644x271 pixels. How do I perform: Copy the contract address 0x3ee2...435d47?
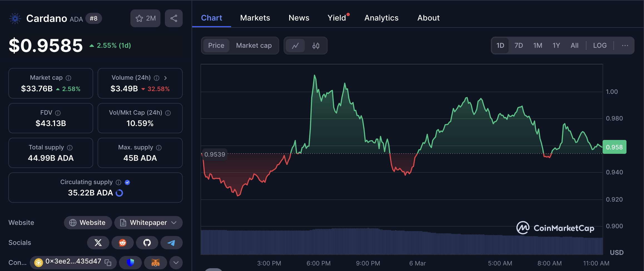tap(108, 262)
